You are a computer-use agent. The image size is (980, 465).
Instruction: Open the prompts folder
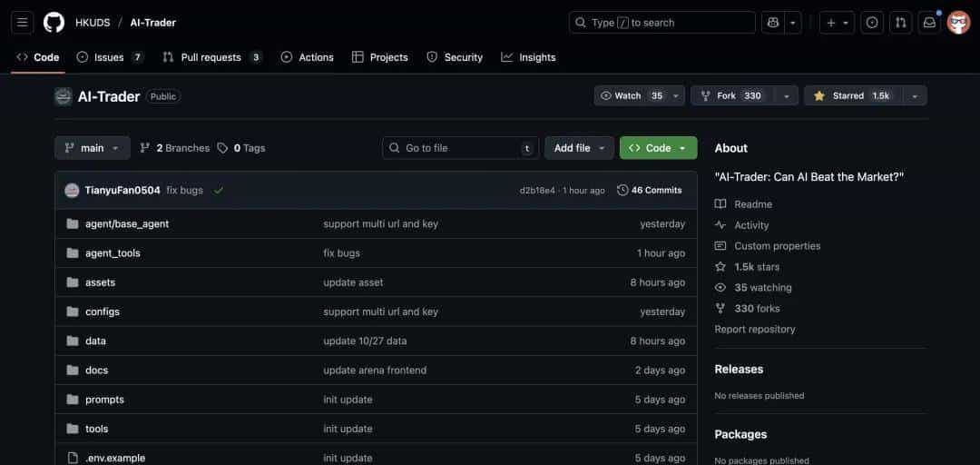click(x=105, y=400)
